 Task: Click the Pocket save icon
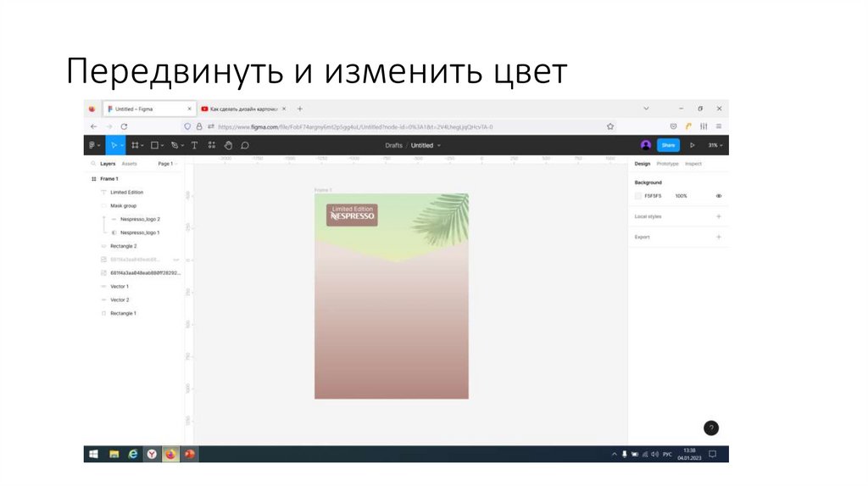point(673,126)
